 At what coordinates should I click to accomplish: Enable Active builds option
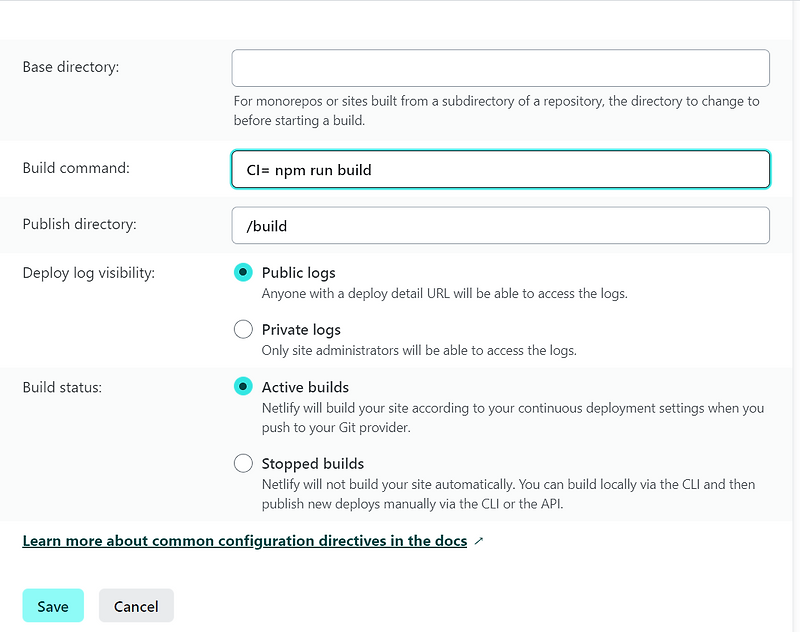pos(242,386)
